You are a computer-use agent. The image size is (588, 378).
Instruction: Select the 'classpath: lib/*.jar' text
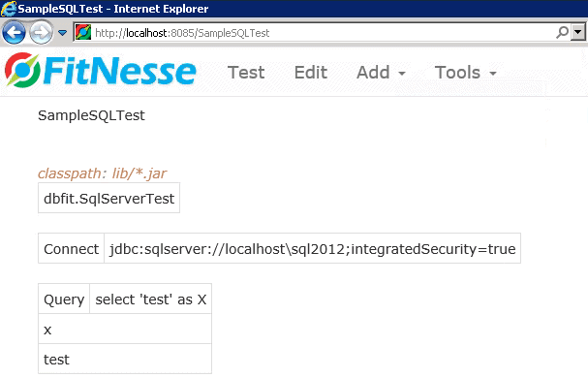[102, 173]
